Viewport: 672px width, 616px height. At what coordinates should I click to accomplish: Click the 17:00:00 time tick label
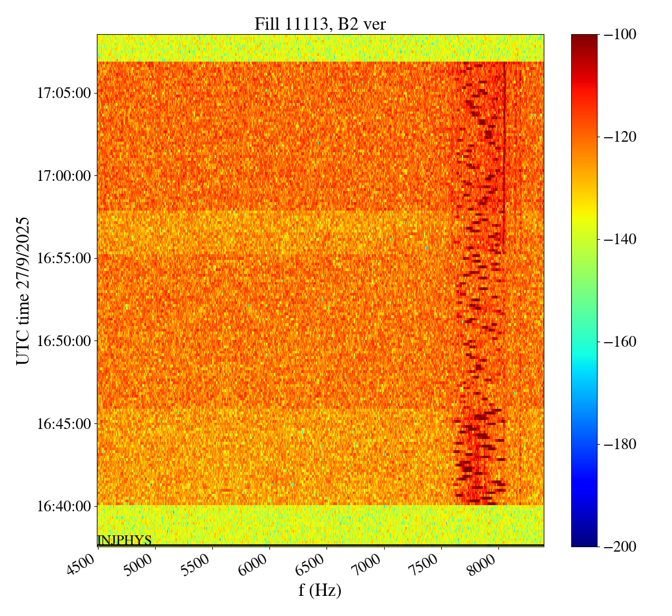click(64, 176)
